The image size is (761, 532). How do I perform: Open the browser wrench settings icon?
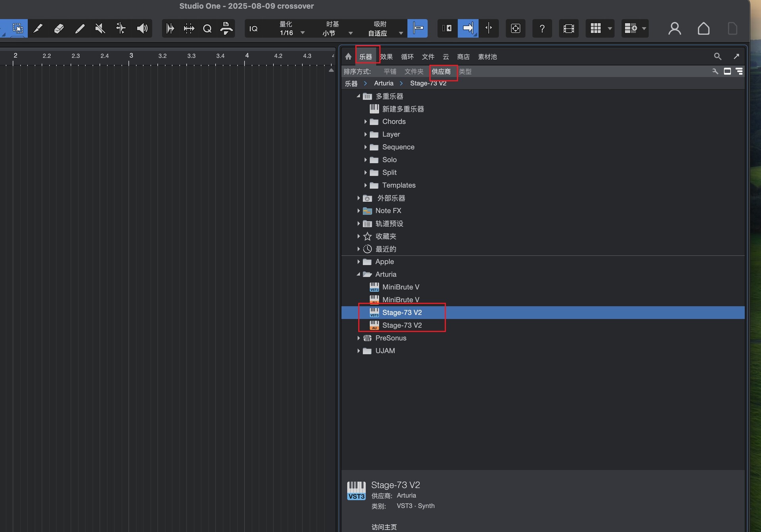(x=715, y=71)
